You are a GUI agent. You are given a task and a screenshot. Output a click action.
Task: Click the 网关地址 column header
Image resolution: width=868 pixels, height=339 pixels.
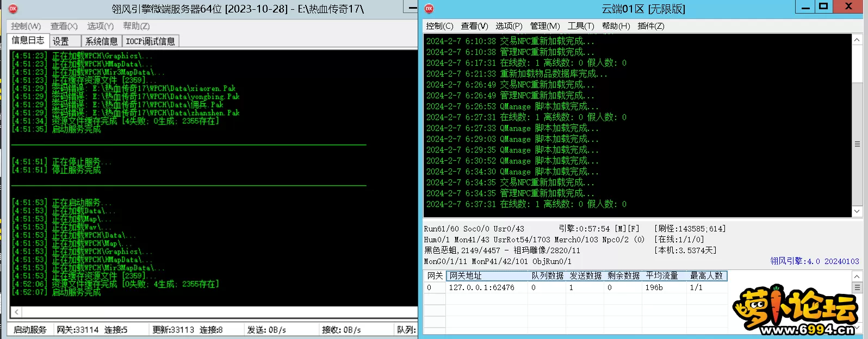(x=487, y=276)
